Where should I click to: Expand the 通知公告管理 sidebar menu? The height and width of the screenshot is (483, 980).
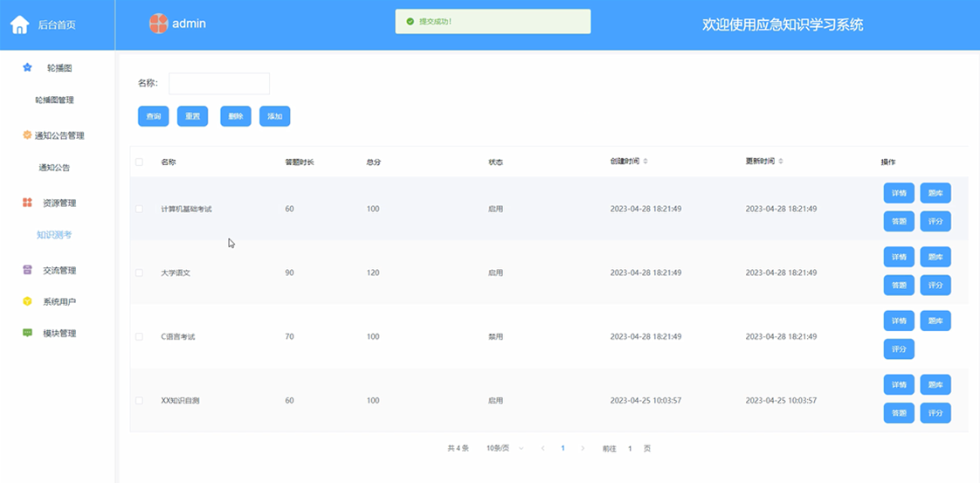pos(58,135)
